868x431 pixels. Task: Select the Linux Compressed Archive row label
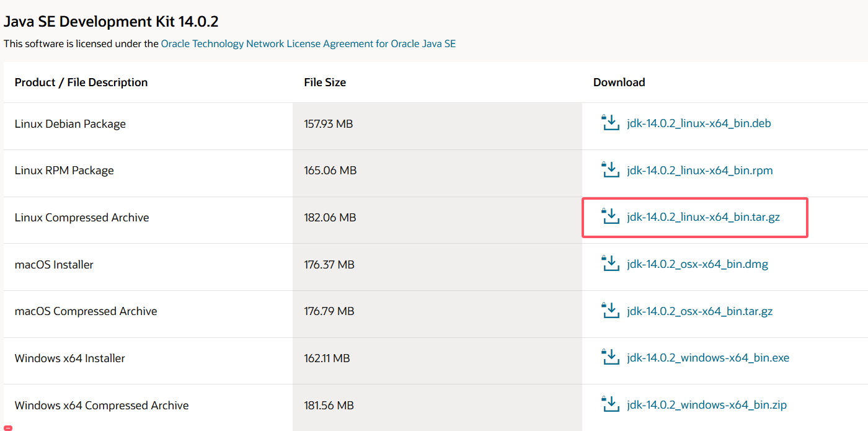coord(82,218)
